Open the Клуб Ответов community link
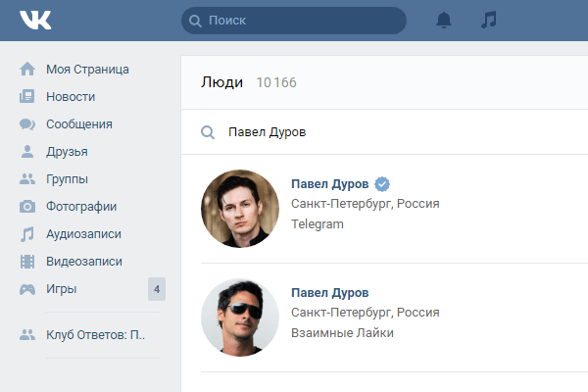Viewport: 588px width, 392px height. point(95,334)
